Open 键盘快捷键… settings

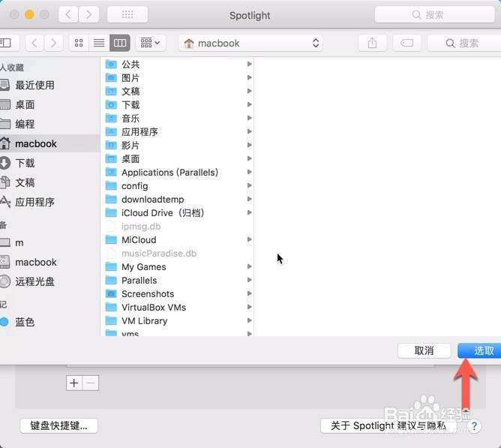[x=58, y=425]
